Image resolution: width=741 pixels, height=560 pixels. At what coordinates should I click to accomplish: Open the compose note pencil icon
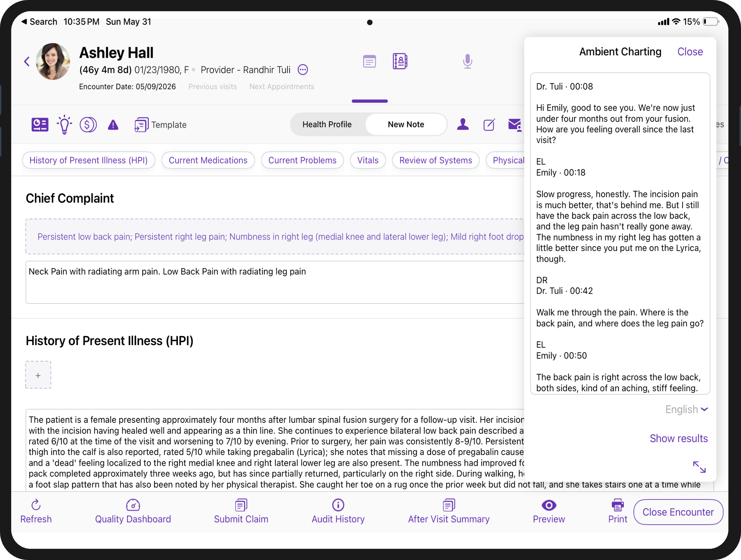coord(489,124)
